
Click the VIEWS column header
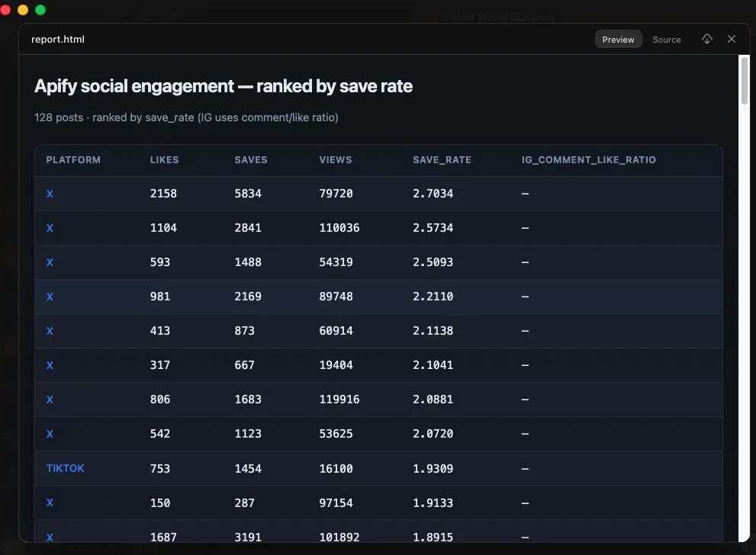tap(335, 160)
